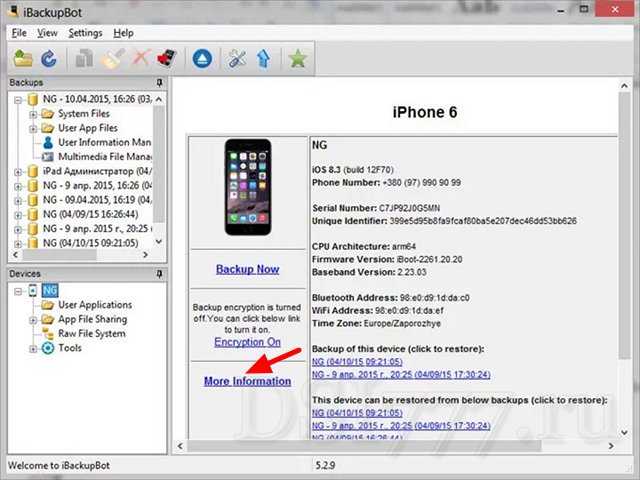Click the Encryption On link

click(247, 342)
